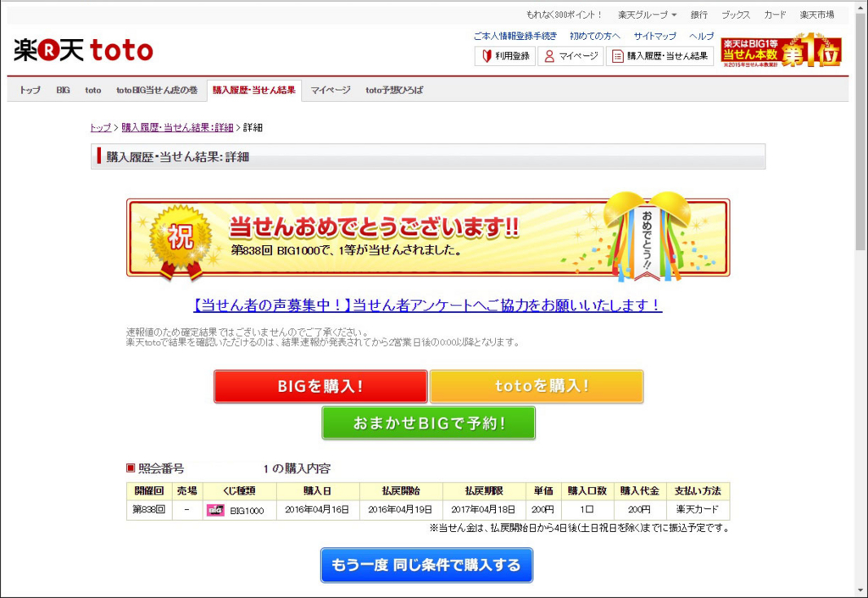Click the pink BIG logo in table row

click(215, 510)
